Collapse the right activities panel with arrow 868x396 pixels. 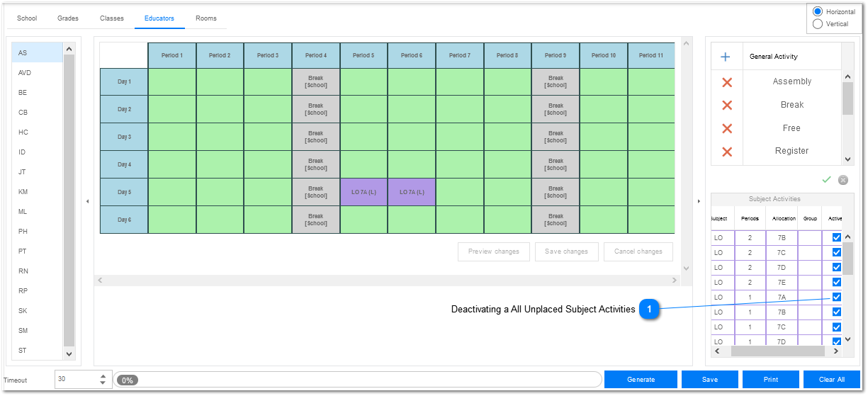699,201
